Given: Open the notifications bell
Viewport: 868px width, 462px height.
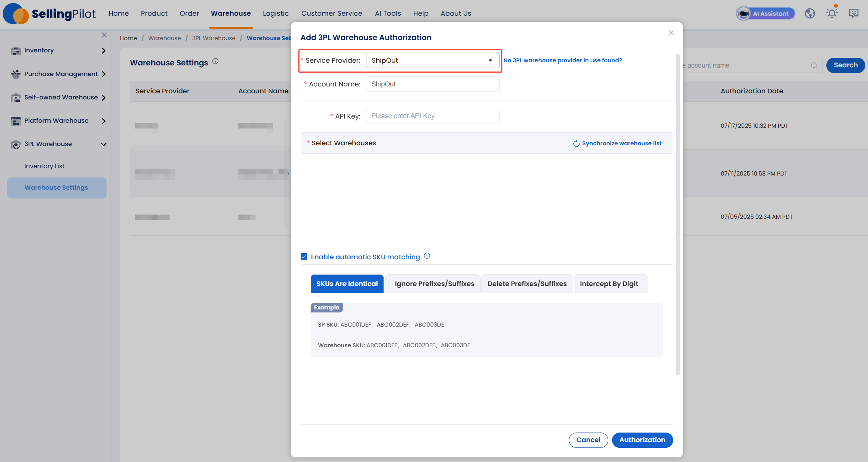Looking at the screenshot, I should pyautogui.click(x=832, y=13).
